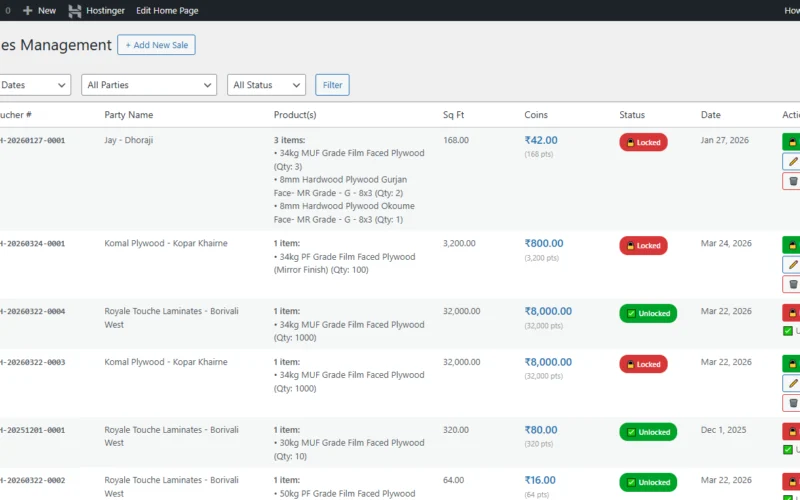
Task: Delete the Jay - Dhoraji sale with trash icon
Action: pos(792,181)
